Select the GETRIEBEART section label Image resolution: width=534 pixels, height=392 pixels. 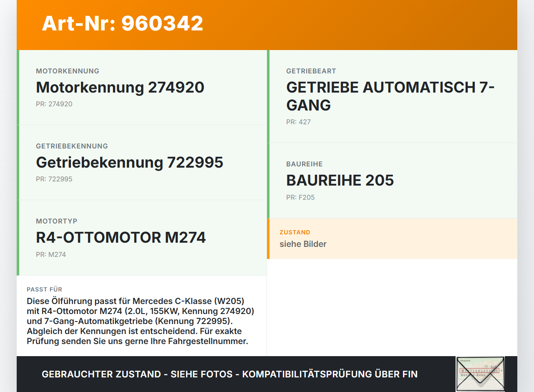pos(310,71)
